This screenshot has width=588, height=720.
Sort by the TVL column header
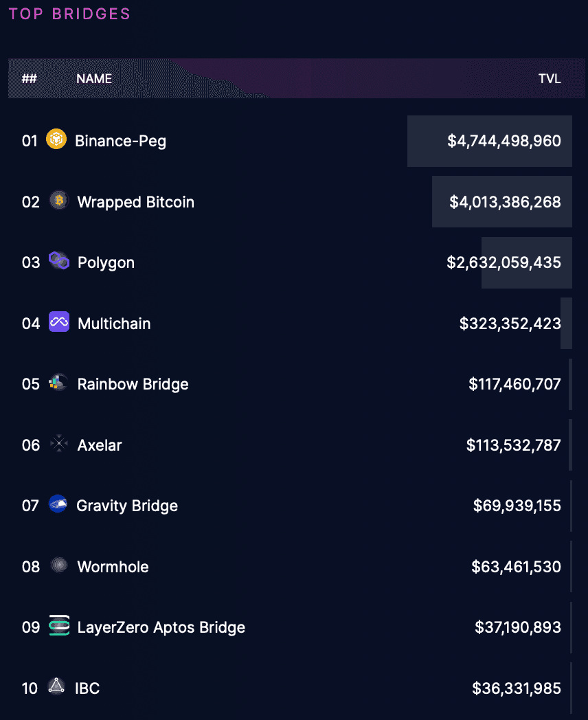tap(550, 79)
